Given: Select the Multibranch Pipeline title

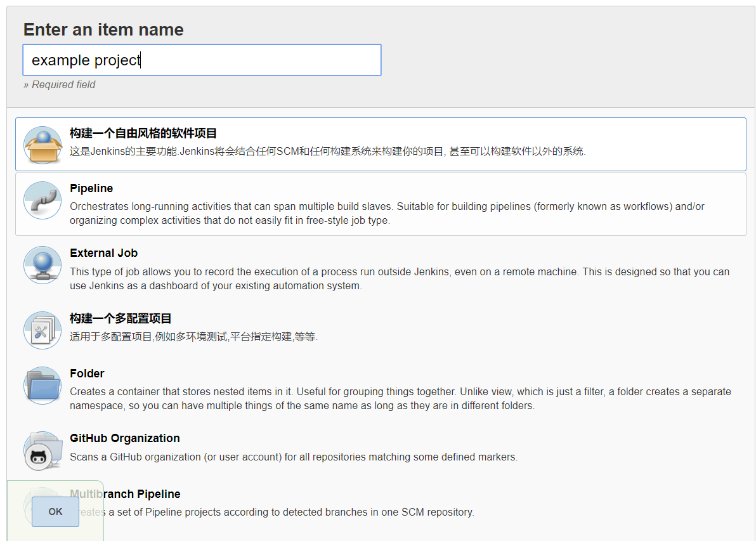Looking at the screenshot, I should pyautogui.click(x=125, y=493).
